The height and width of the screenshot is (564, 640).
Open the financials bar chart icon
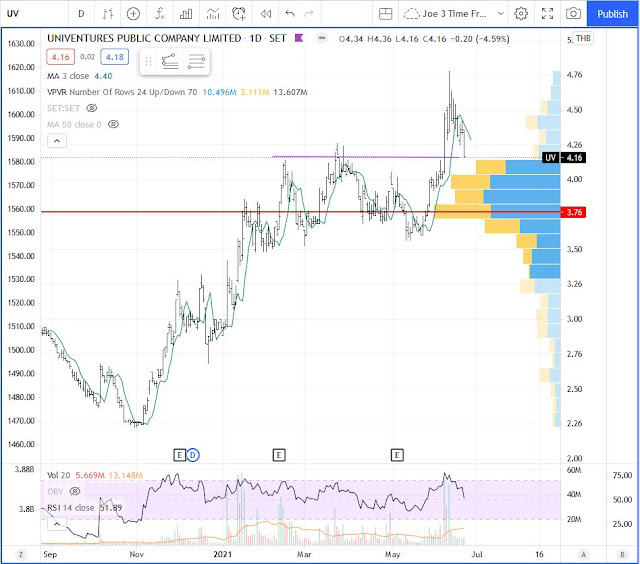tap(186, 14)
